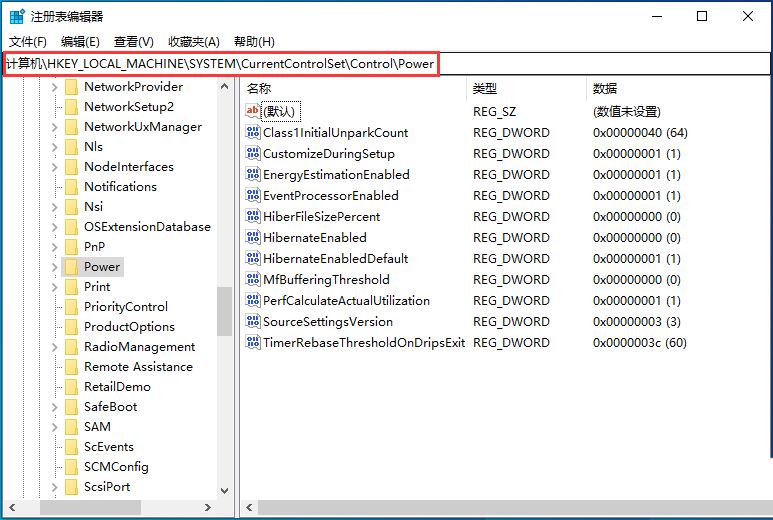This screenshot has width=773, height=520.
Task: Select the ScEvents key
Action: (x=109, y=447)
